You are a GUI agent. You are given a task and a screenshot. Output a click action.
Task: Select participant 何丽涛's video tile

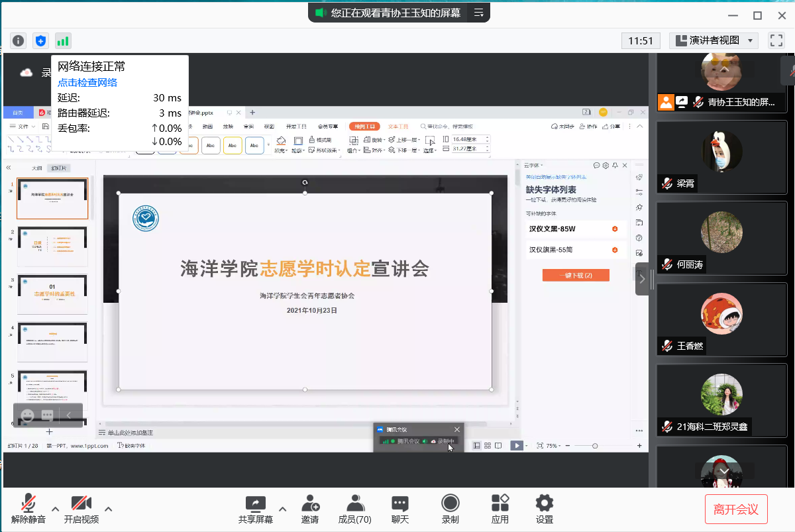(721, 239)
